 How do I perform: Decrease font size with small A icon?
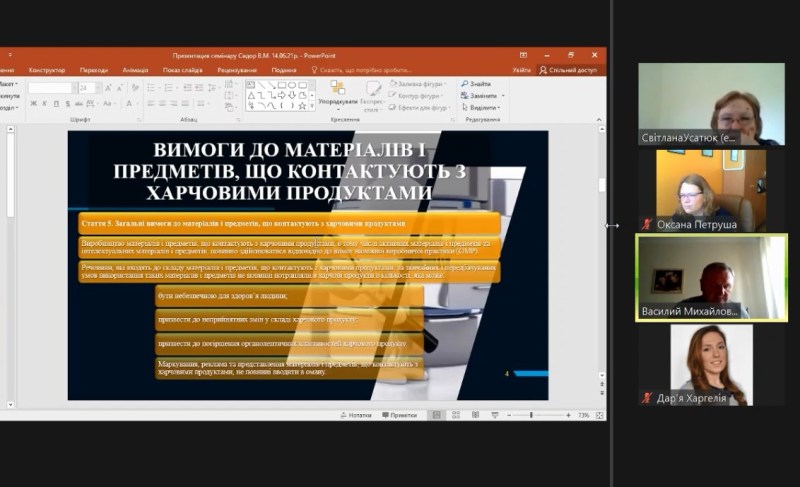(120, 88)
